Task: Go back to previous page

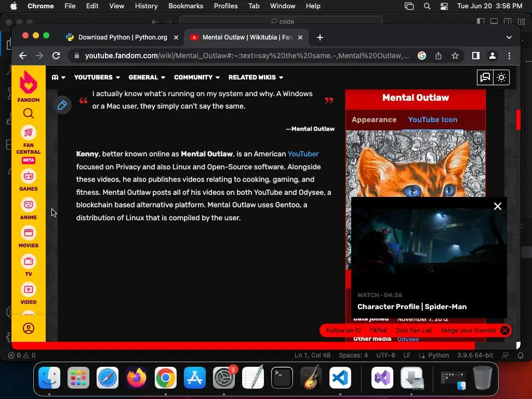Action: 23,56
